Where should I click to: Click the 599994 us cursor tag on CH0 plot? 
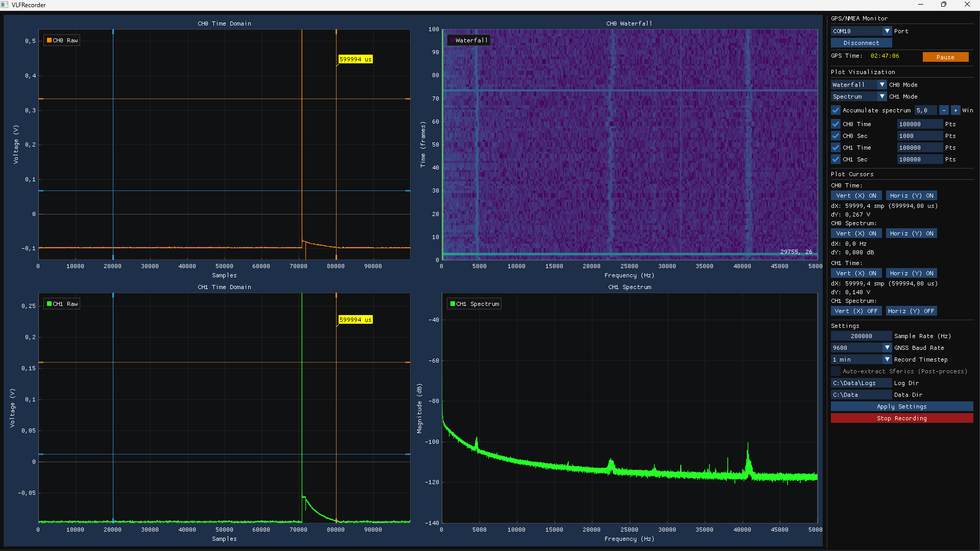click(x=355, y=59)
